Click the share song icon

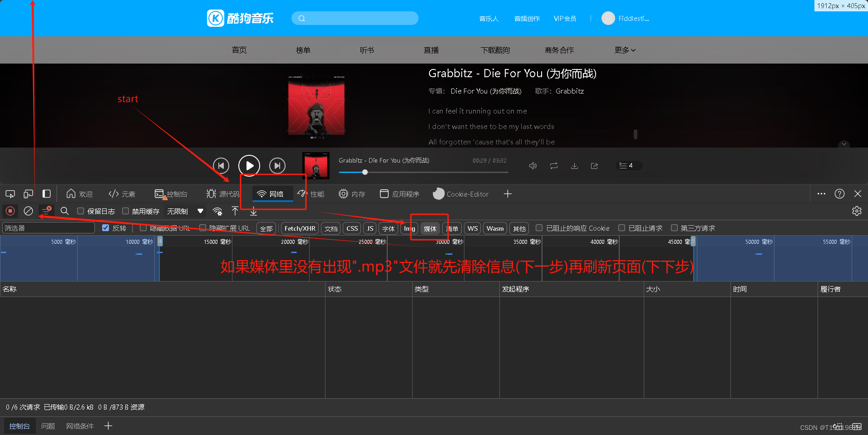coord(594,166)
